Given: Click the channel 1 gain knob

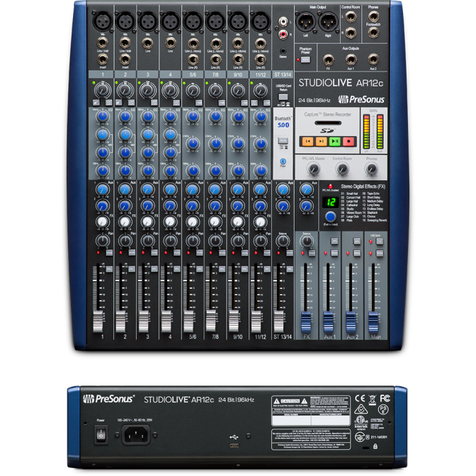Looking at the screenshot, I should point(103,90).
